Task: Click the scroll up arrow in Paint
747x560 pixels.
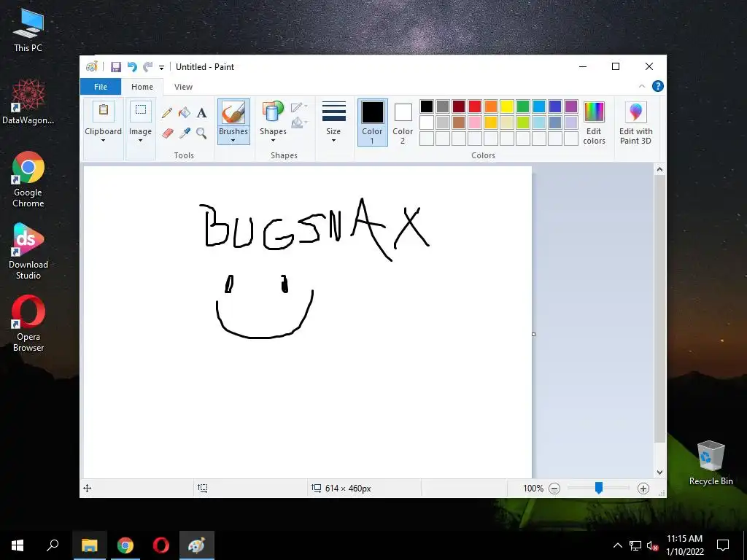Action: tap(659, 169)
